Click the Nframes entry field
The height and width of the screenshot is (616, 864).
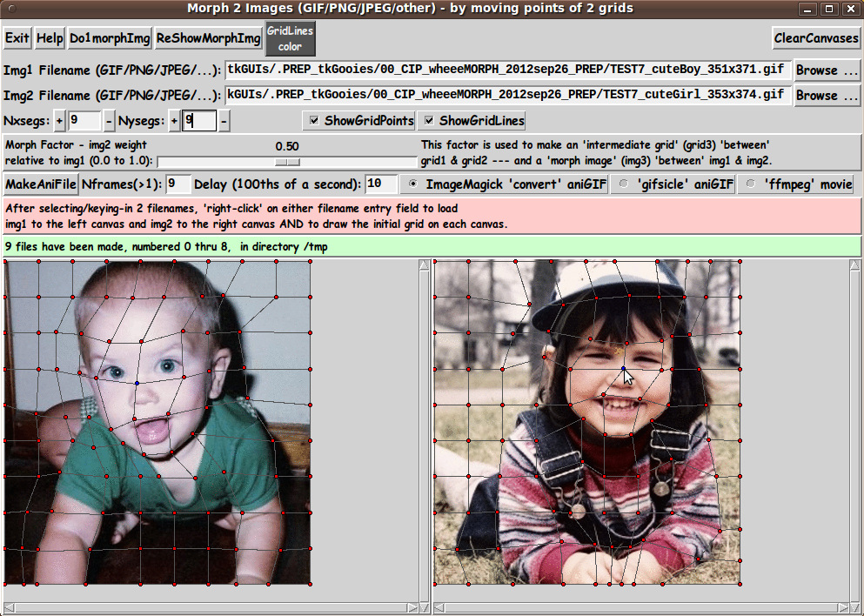(x=178, y=184)
